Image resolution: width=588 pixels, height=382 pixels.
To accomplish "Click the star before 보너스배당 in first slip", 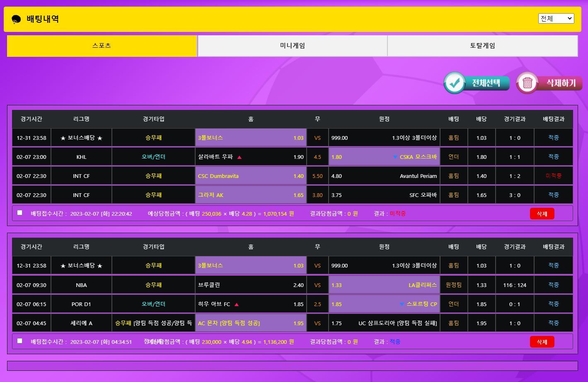I will pos(63,138).
